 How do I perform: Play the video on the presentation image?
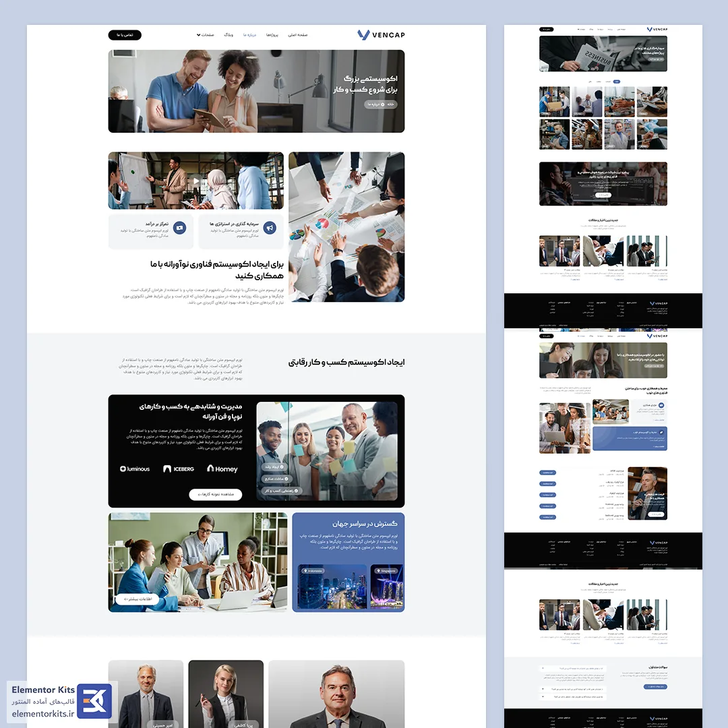click(196, 181)
